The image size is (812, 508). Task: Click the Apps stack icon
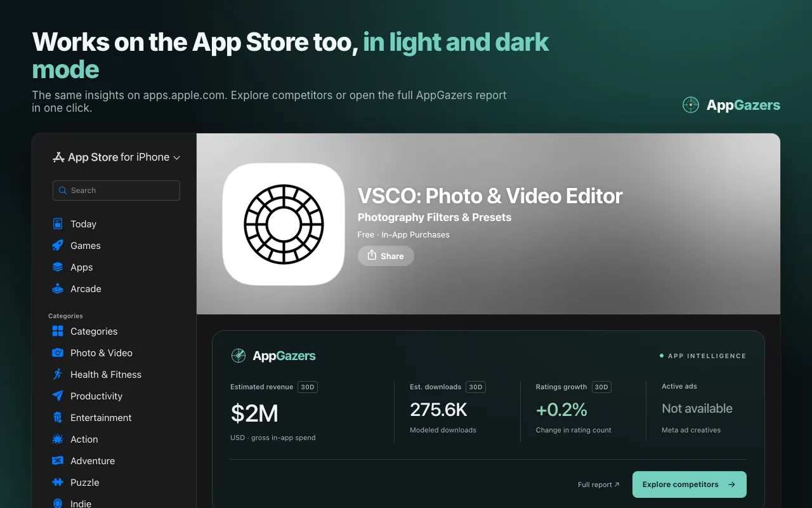click(x=58, y=267)
